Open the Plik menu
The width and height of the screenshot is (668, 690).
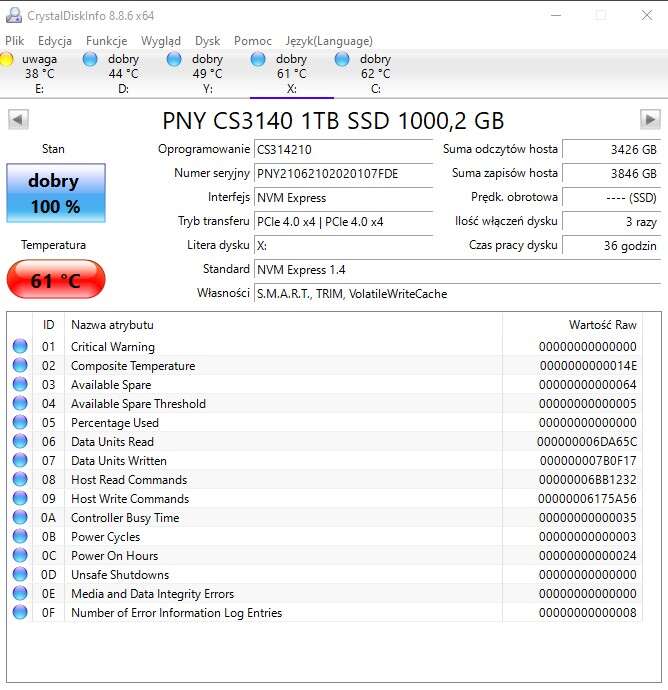coord(15,41)
